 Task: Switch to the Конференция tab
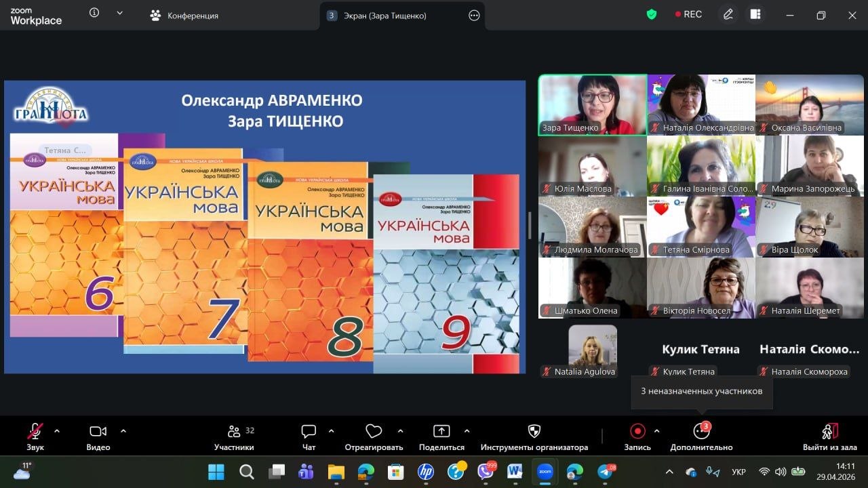pyautogui.click(x=184, y=15)
